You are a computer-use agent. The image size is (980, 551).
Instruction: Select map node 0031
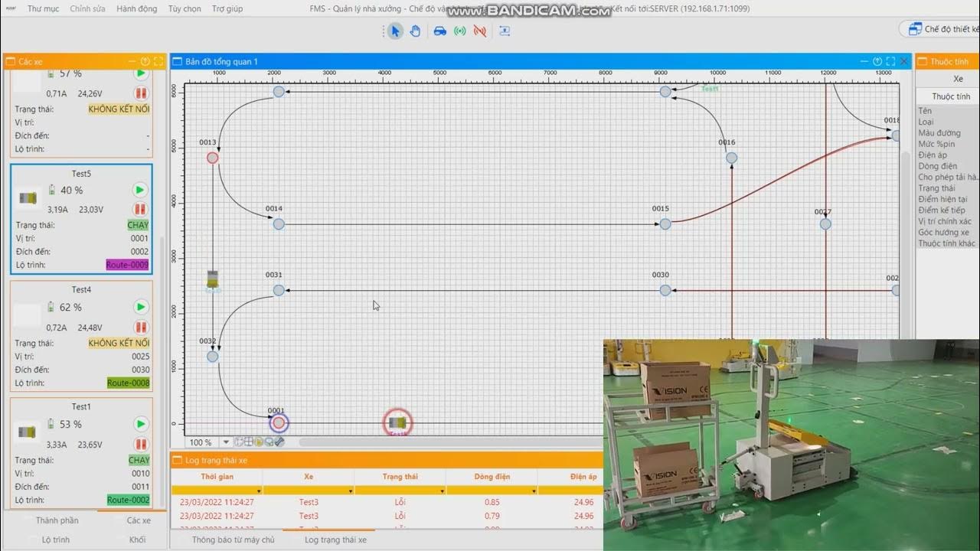(x=279, y=290)
